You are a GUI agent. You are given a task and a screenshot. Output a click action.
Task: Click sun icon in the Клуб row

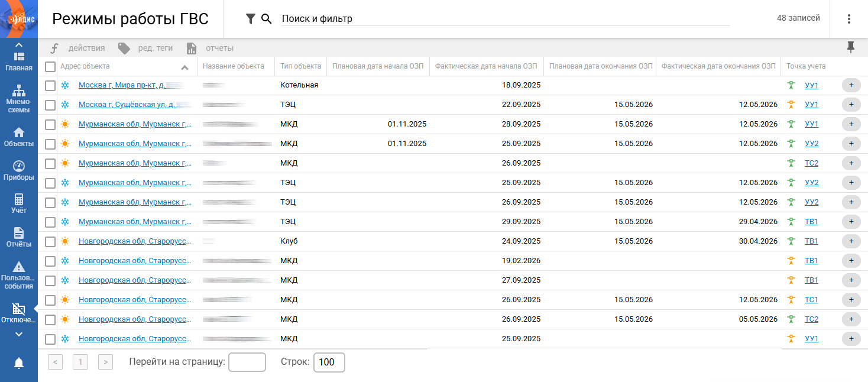[65, 241]
